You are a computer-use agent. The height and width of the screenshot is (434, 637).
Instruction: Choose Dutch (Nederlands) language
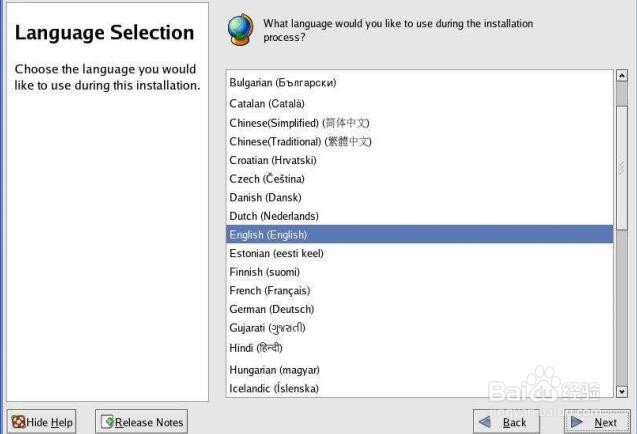coord(419,216)
